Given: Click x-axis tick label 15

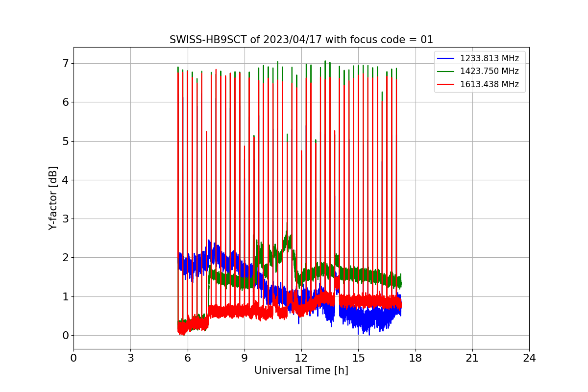Looking at the screenshot, I should 358,358.
